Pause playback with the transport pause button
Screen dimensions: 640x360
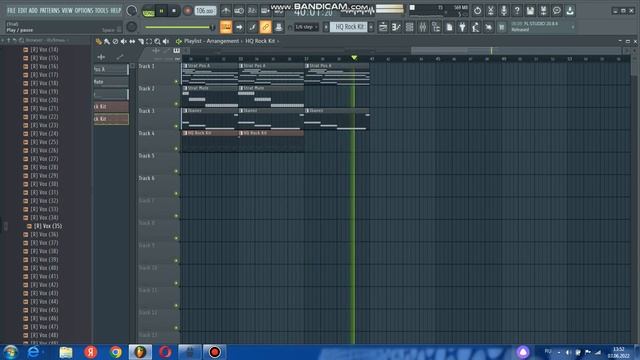[x=162, y=11]
